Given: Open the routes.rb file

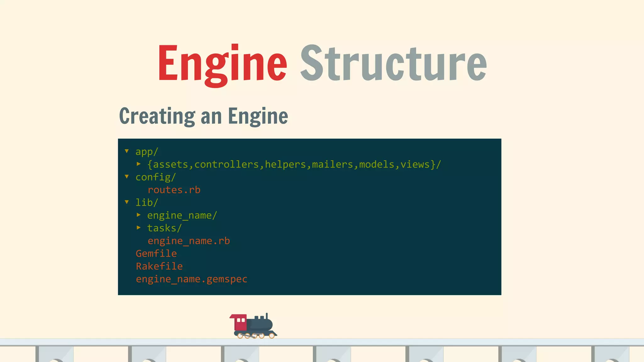Looking at the screenshot, I should point(174,190).
